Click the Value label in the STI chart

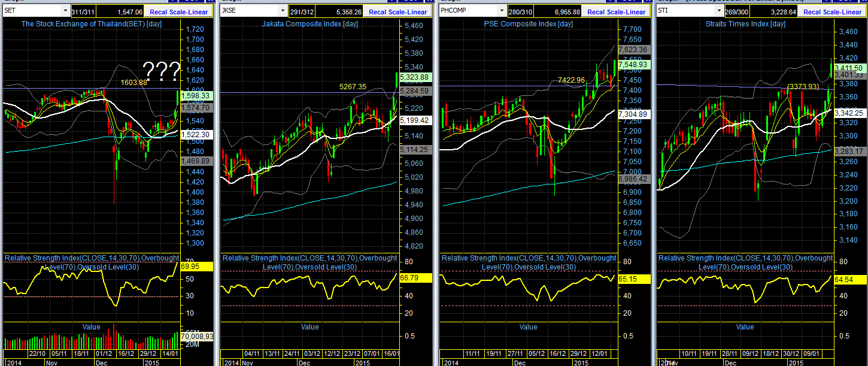coord(745,326)
